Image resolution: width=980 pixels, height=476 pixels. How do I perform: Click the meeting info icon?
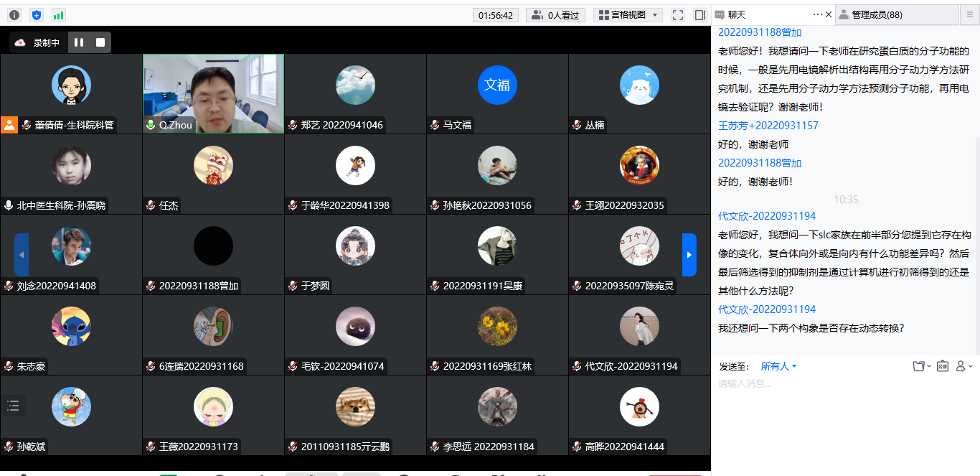tap(14, 15)
